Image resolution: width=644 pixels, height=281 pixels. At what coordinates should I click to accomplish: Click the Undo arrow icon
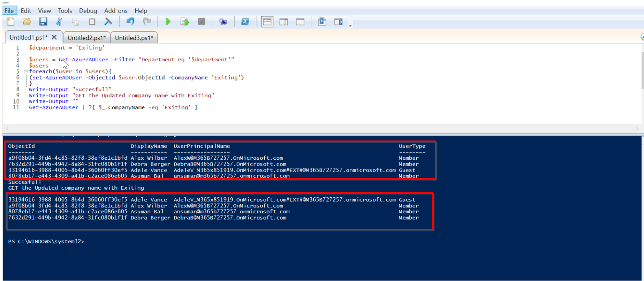pos(130,22)
